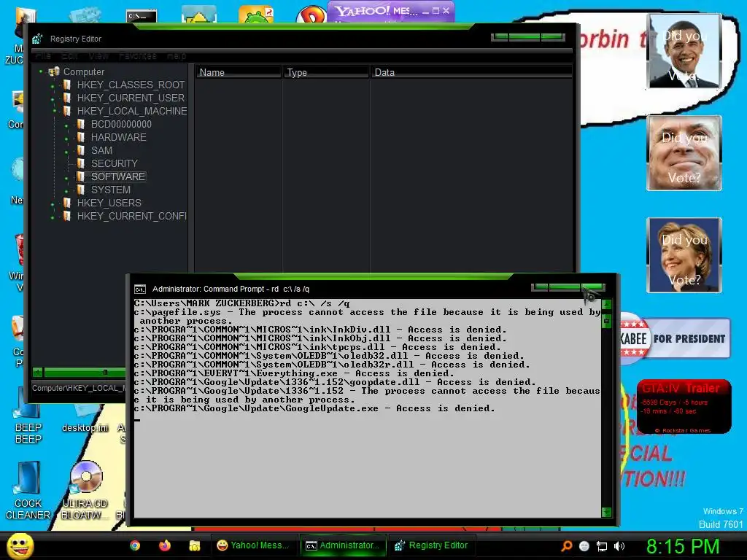Click the smiley tray icon
This screenshot has width=747, height=560.
tap(584, 546)
